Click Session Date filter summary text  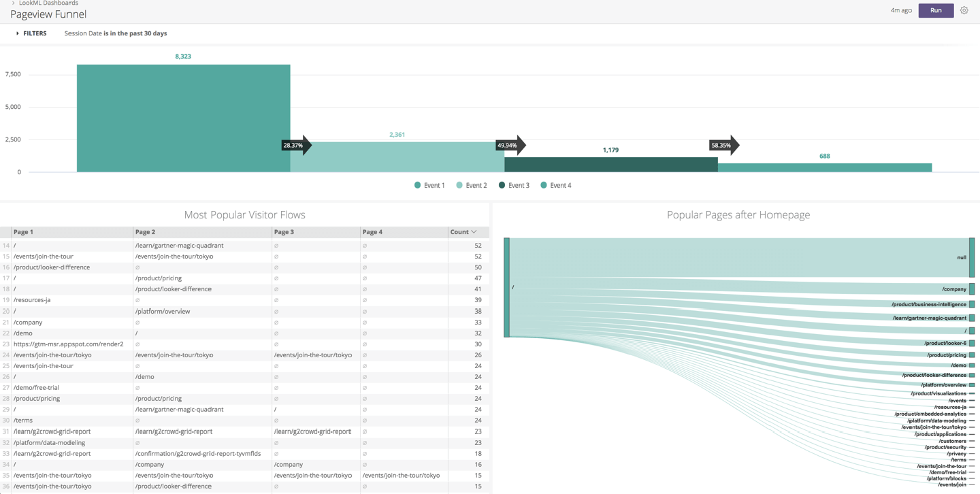[x=116, y=33]
